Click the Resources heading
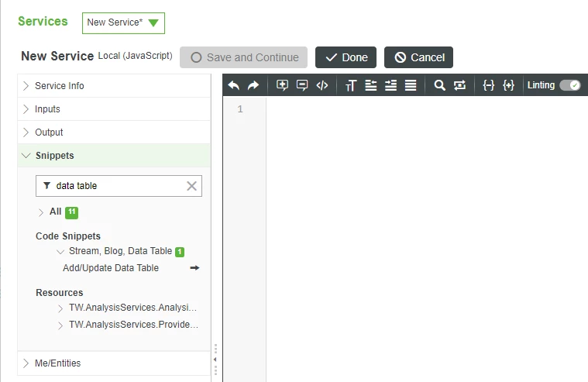 coord(59,293)
